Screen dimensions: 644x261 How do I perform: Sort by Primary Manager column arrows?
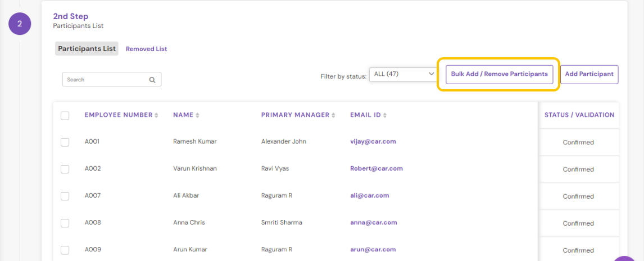click(333, 115)
